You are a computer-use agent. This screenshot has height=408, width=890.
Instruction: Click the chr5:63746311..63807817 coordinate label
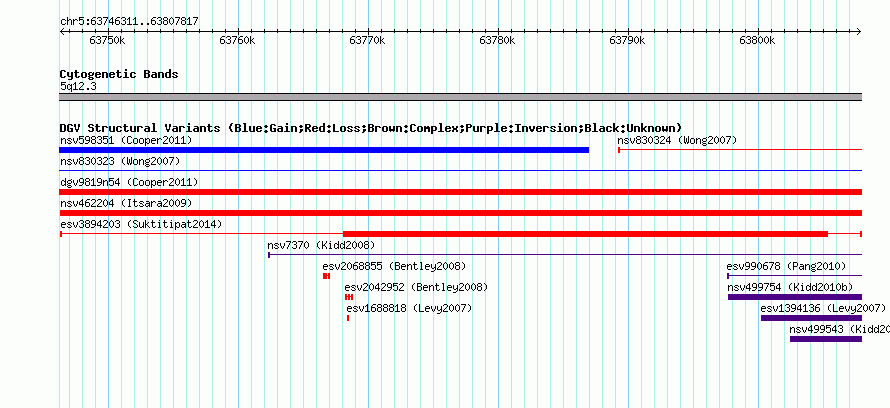pos(129,22)
